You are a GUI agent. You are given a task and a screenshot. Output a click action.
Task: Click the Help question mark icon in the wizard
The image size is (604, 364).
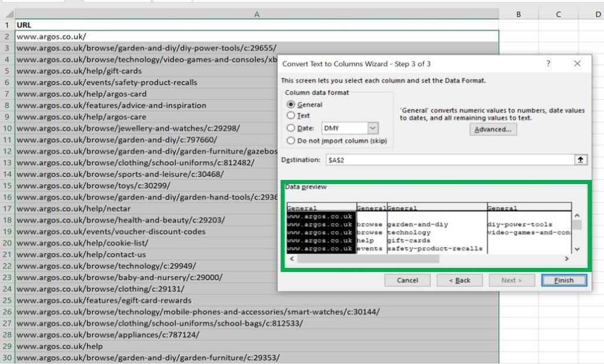548,64
